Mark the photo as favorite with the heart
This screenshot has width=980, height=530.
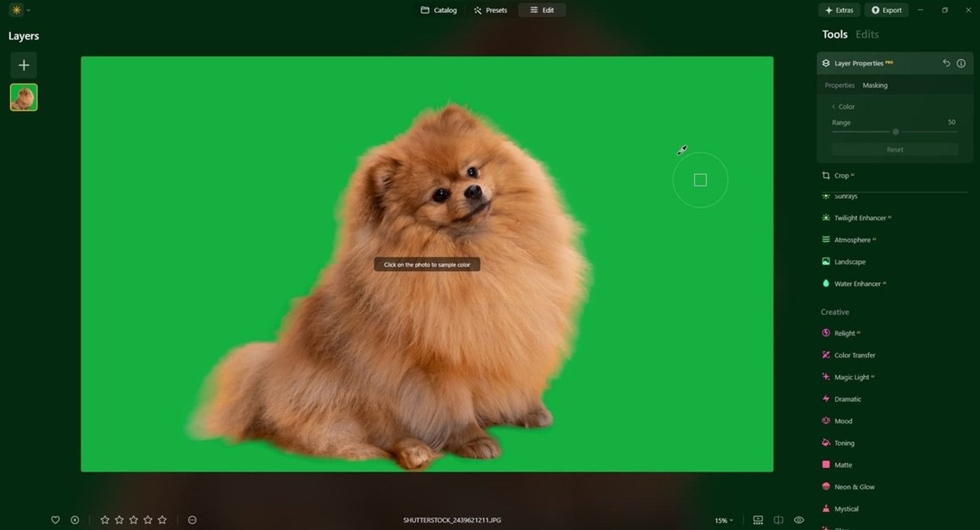pos(56,520)
